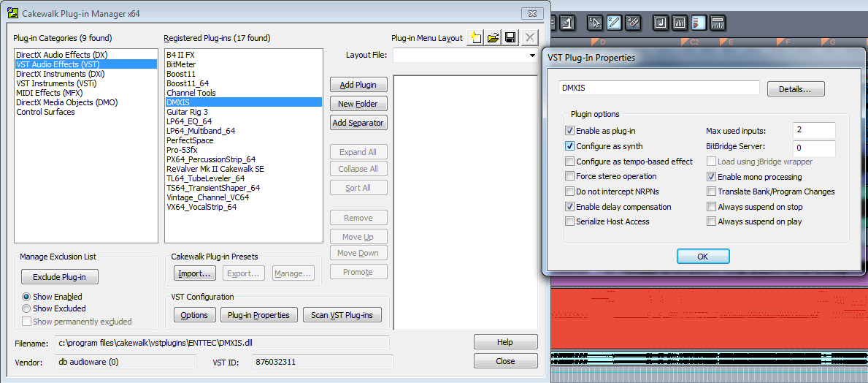The height and width of the screenshot is (383, 868).
Task: Select the Erase tool numbered 3
Action: pyautogui.click(x=633, y=23)
